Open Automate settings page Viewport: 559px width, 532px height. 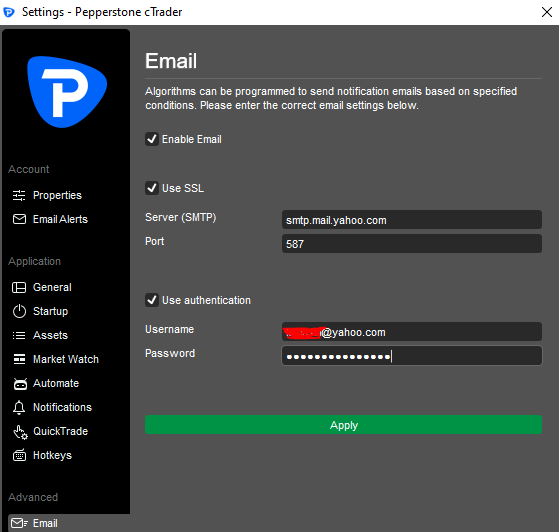coord(56,383)
